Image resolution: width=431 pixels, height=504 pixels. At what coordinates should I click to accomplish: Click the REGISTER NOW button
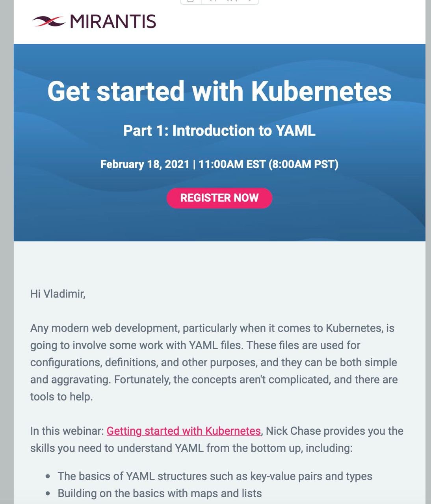point(219,198)
